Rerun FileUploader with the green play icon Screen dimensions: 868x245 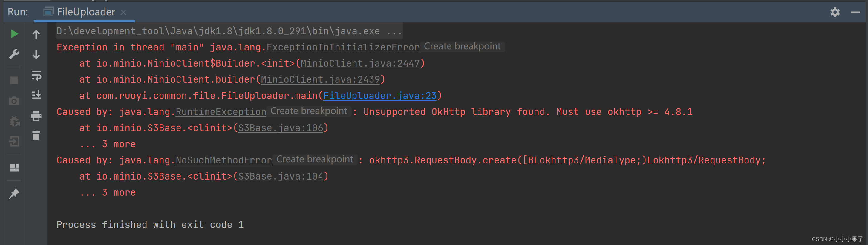click(14, 34)
